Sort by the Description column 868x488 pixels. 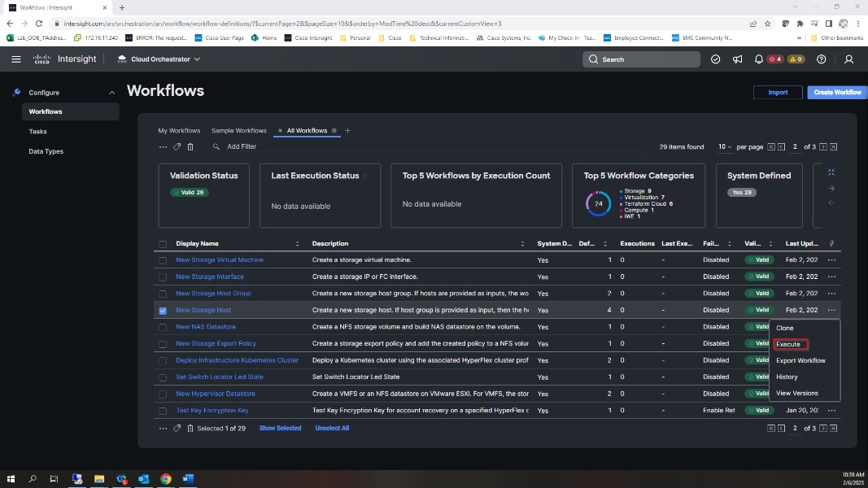click(522, 243)
